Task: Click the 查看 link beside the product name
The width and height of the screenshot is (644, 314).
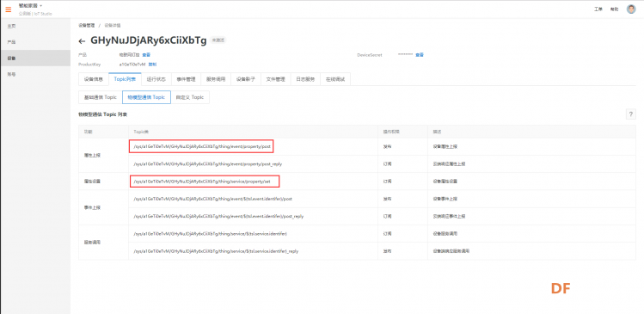Action: pos(146,55)
